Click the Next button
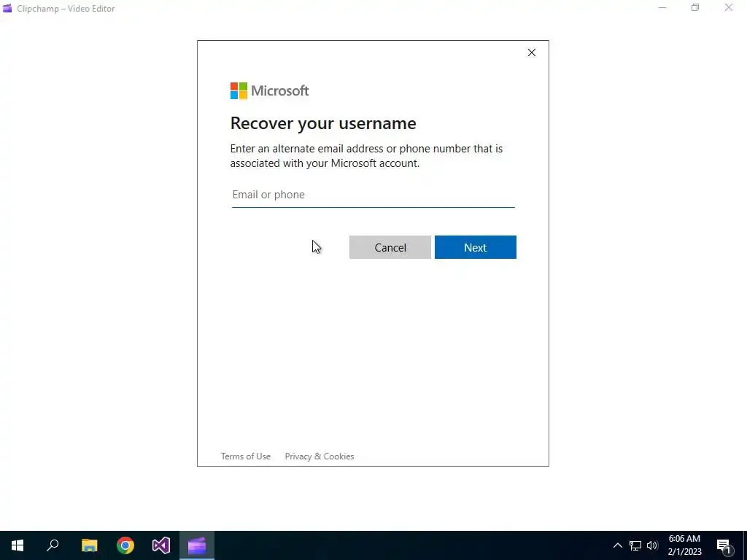This screenshot has height=560, width=747. click(x=476, y=247)
